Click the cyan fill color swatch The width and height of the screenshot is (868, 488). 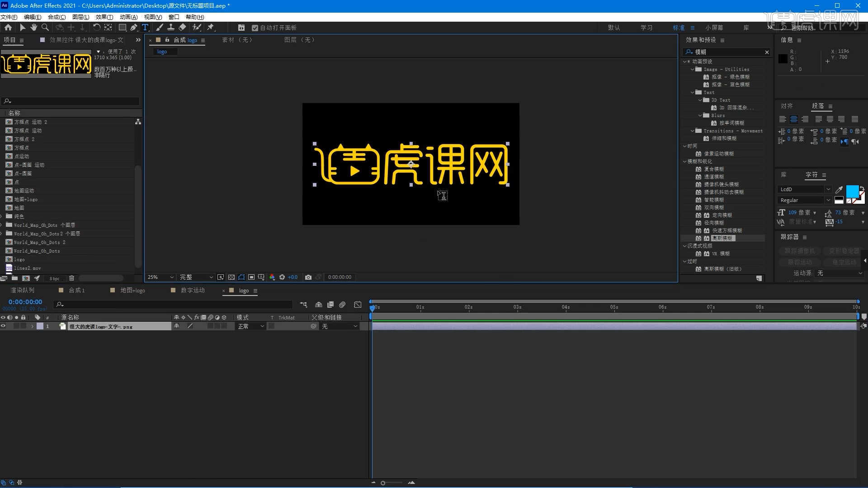pos(852,191)
